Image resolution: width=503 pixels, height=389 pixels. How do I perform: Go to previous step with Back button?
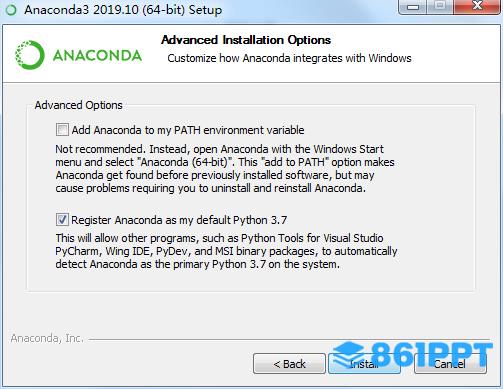289,364
